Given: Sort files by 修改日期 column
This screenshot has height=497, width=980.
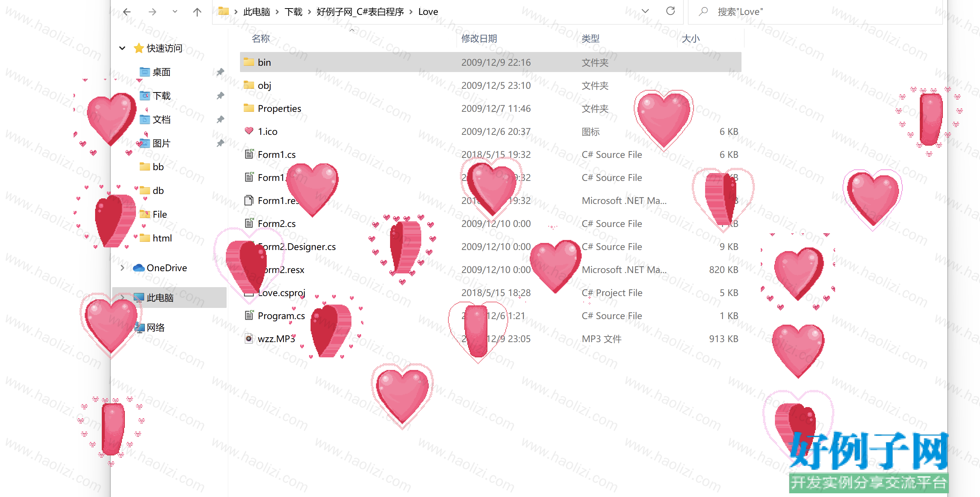Looking at the screenshot, I should pos(479,38).
